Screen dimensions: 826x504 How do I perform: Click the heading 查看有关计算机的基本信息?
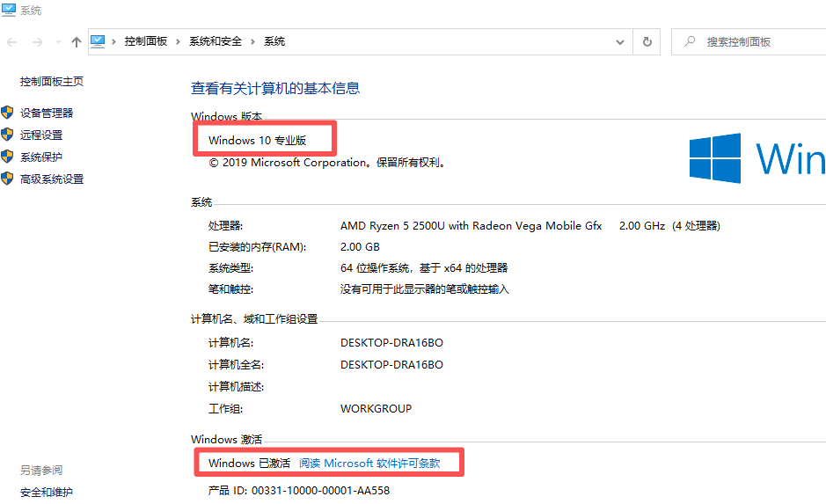(x=275, y=88)
